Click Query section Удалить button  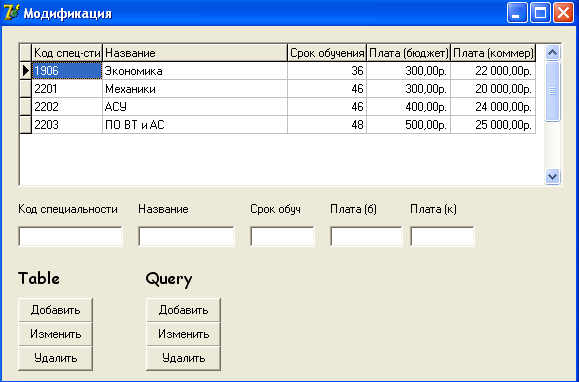(x=184, y=358)
